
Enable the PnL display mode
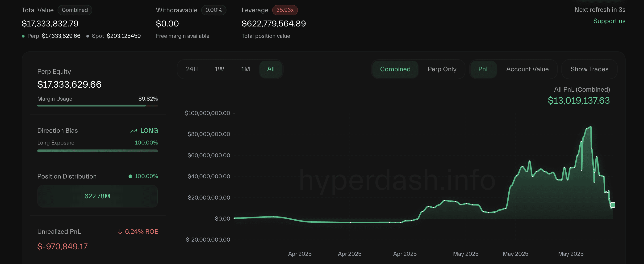coord(483,69)
